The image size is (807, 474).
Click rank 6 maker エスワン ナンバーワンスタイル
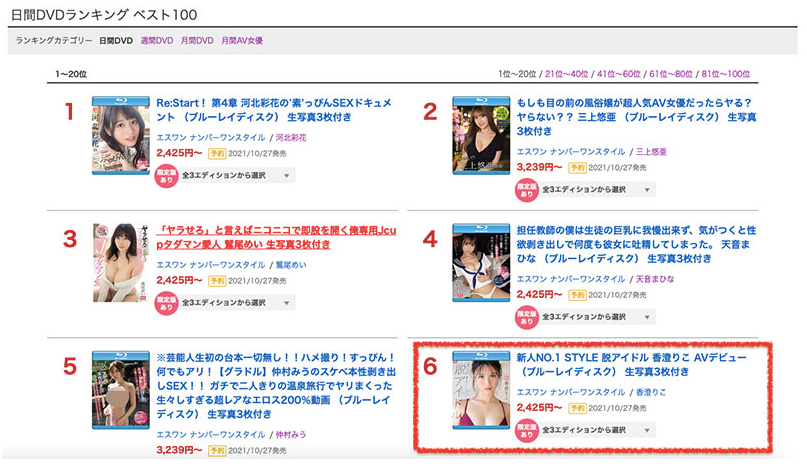point(571,392)
